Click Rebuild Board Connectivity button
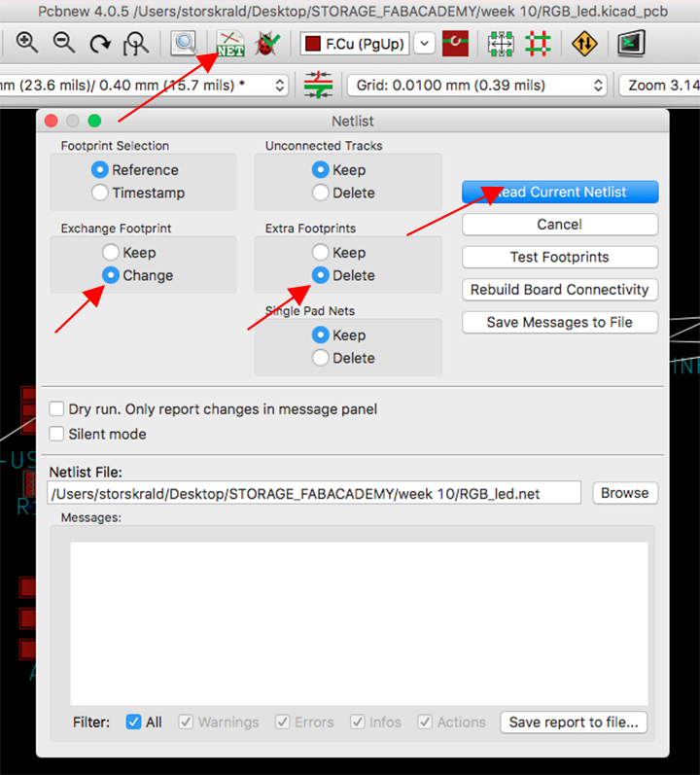Image resolution: width=700 pixels, height=775 pixels. (x=560, y=290)
